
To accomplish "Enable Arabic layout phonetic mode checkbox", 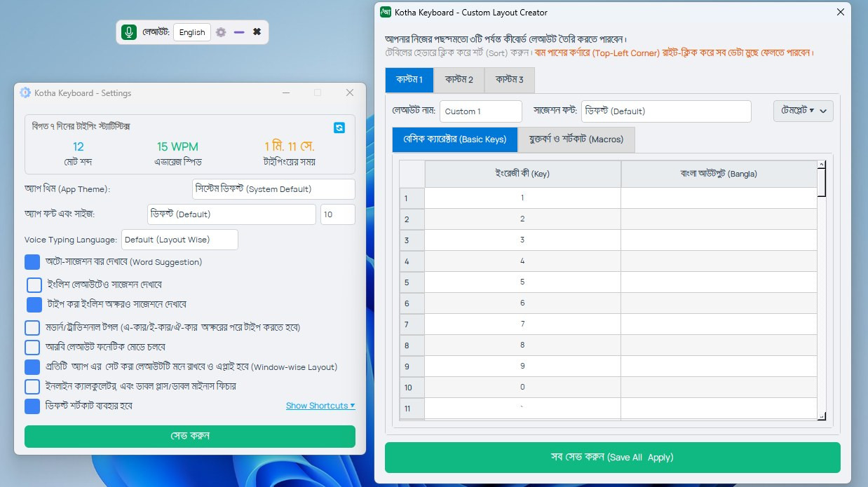I will pos(32,347).
